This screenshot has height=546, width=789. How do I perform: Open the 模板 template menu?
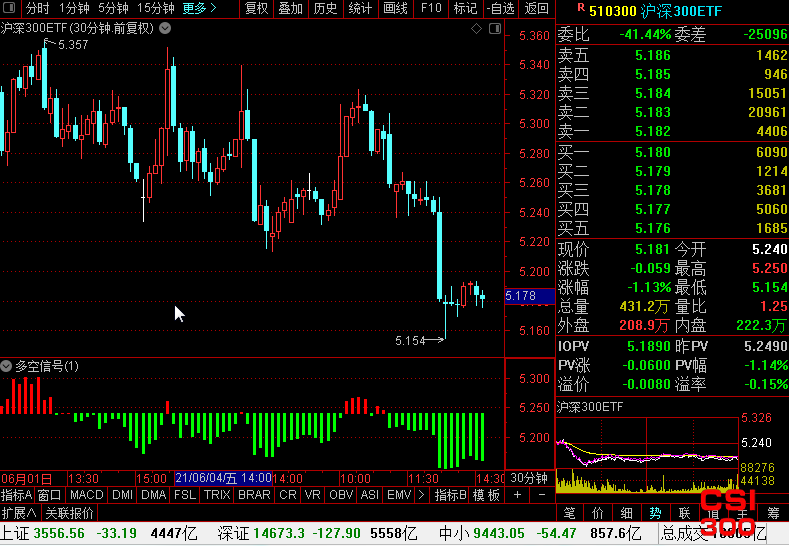487,495
